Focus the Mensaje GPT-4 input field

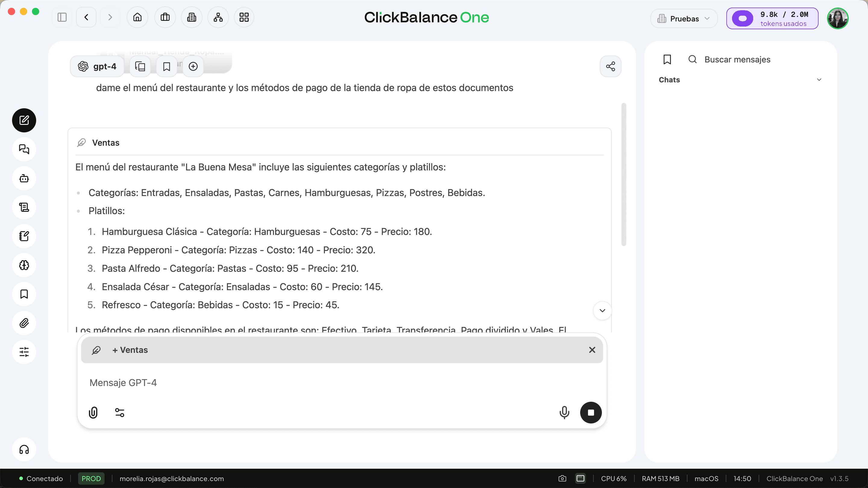pos(342,383)
